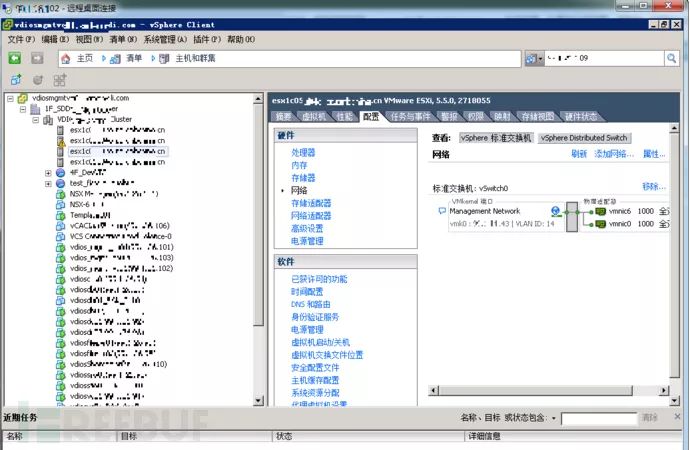Open the 文件 menu
Image resolution: width=690 pixels, height=450 pixels.
(x=21, y=39)
